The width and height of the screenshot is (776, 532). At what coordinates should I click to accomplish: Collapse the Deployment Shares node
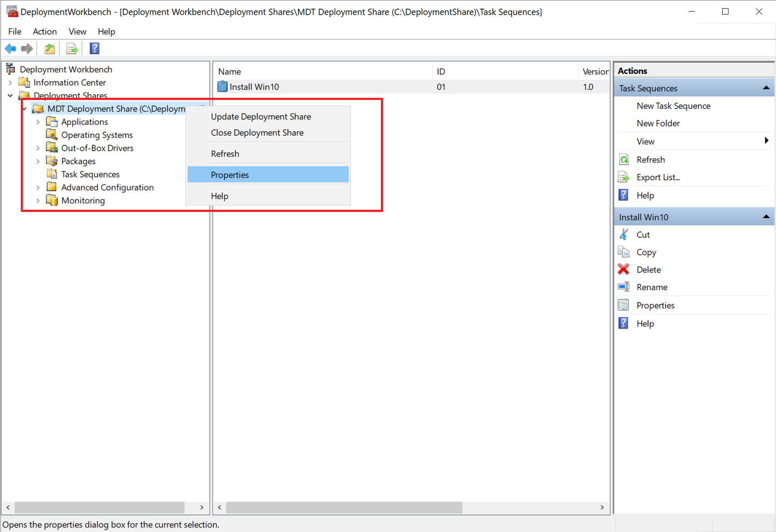10,96
